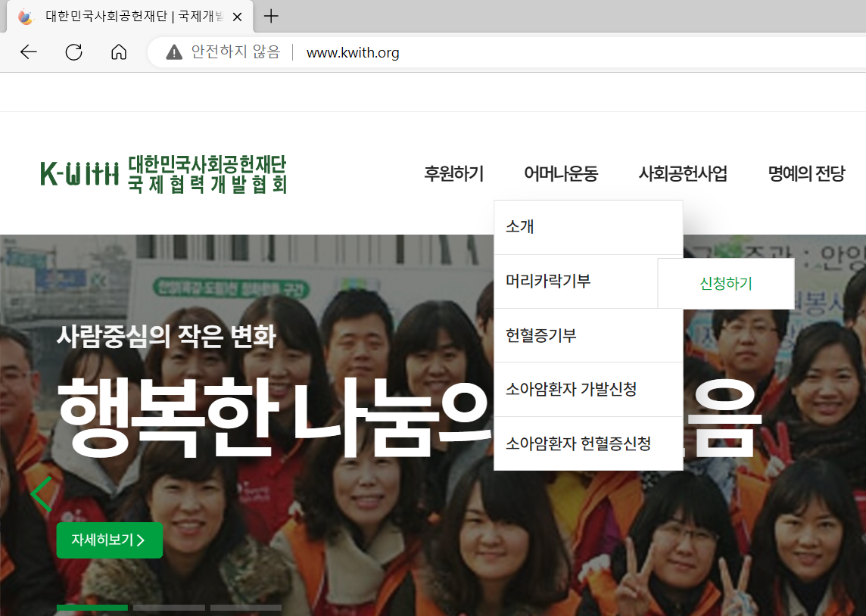
Task: Select 헌혈증기부 in the dropdown
Action: [x=588, y=335]
